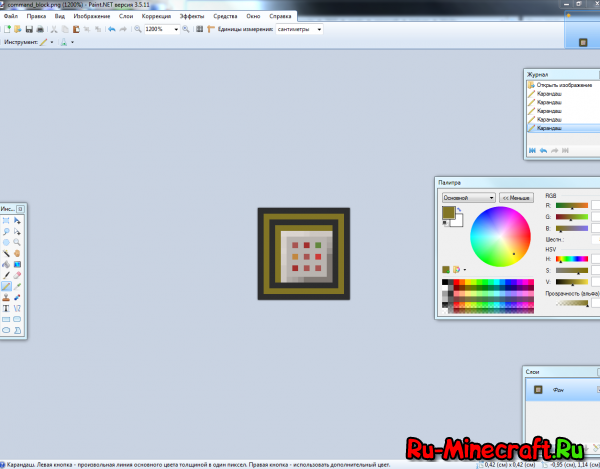Select the Pencil tool in toolbox
This screenshot has height=469, width=600.
pyautogui.click(x=6, y=286)
